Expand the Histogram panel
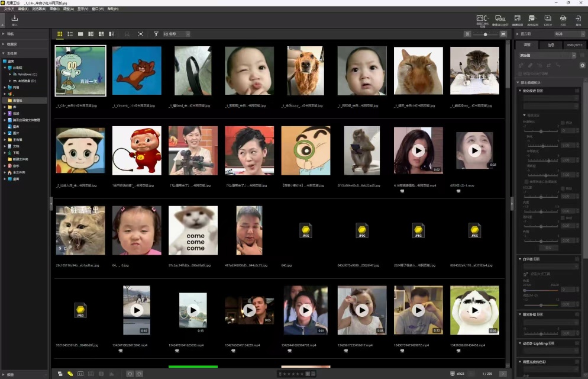Screen dimensions: 588x379 click(x=518, y=34)
